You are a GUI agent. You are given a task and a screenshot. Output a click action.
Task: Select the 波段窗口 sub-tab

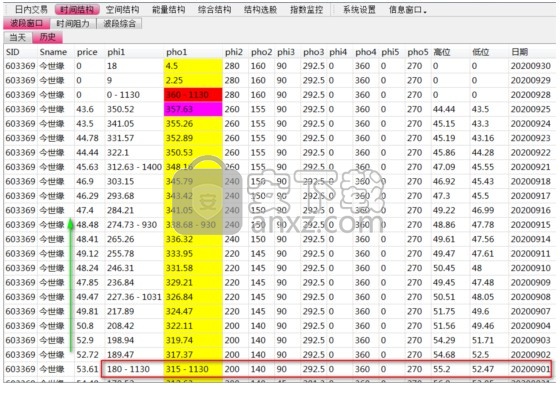coord(26,24)
